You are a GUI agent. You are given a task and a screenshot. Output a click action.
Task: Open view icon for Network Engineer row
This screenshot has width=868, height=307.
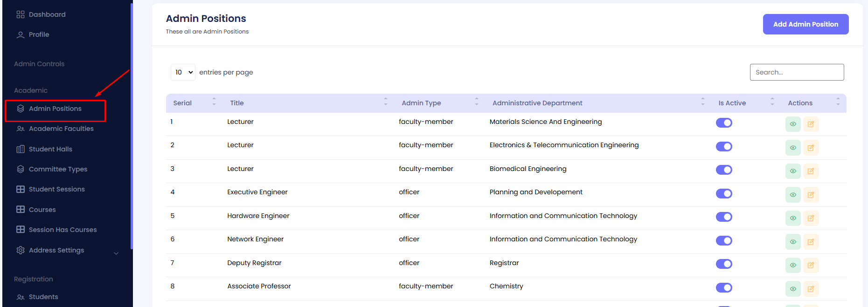coord(793,242)
